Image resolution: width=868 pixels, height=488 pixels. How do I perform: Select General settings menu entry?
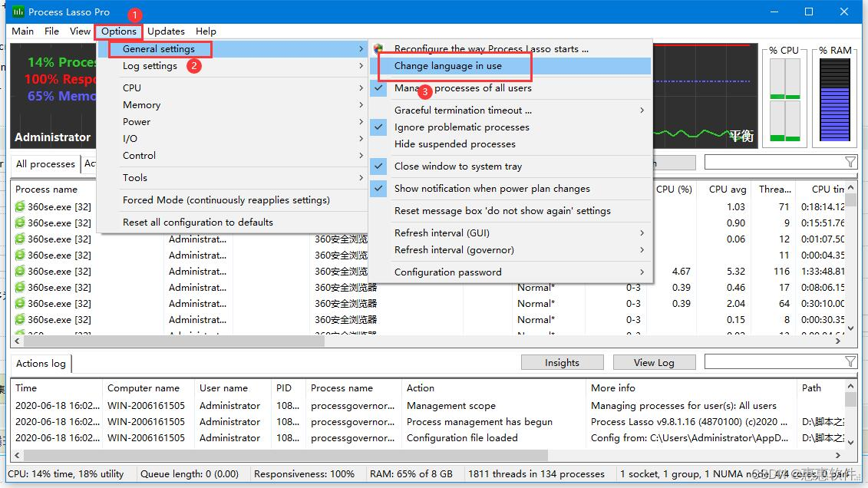pos(232,48)
